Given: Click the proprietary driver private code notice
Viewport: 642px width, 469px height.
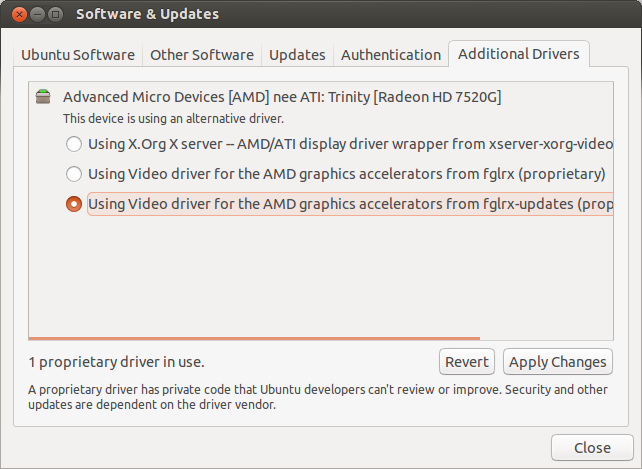Looking at the screenshot, I should [x=317, y=397].
